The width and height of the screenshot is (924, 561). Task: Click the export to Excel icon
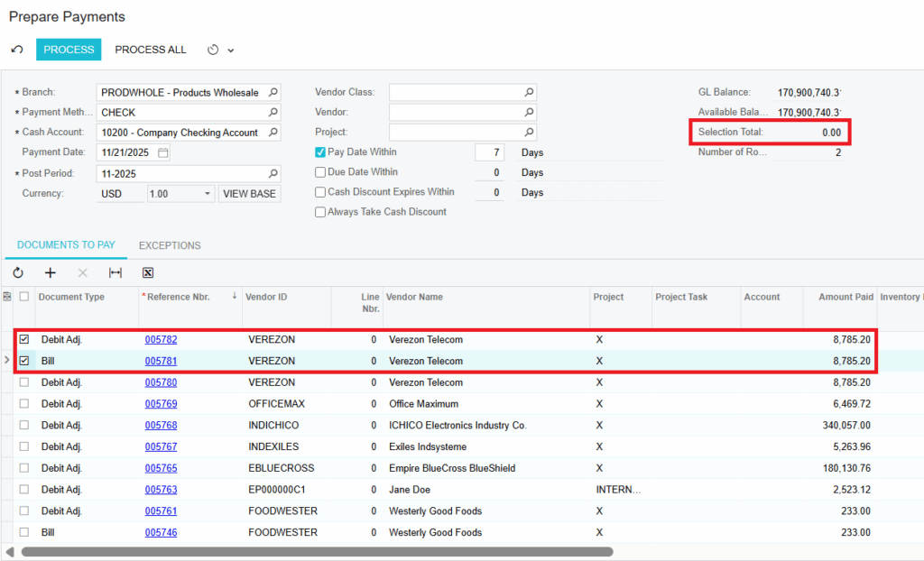(x=148, y=272)
